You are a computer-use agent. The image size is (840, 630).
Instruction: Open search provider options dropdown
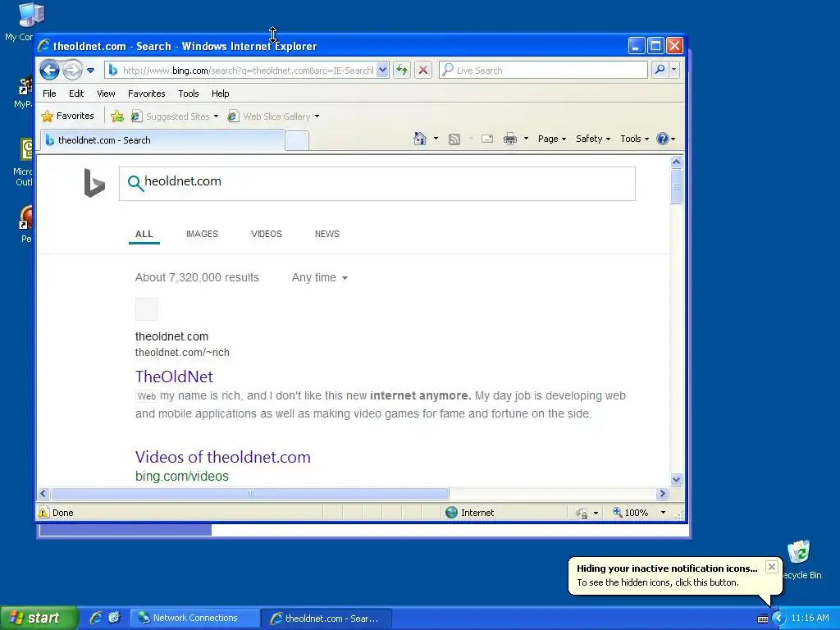tap(674, 71)
